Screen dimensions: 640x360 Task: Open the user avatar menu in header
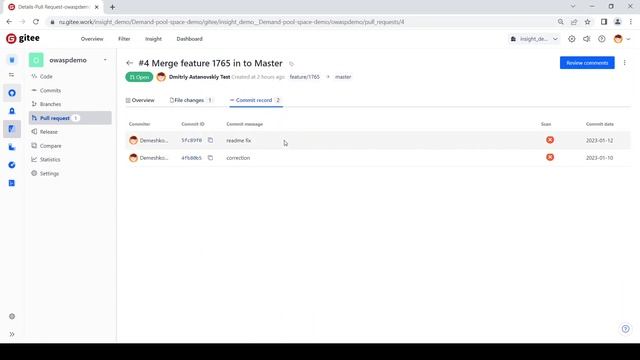[622, 39]
